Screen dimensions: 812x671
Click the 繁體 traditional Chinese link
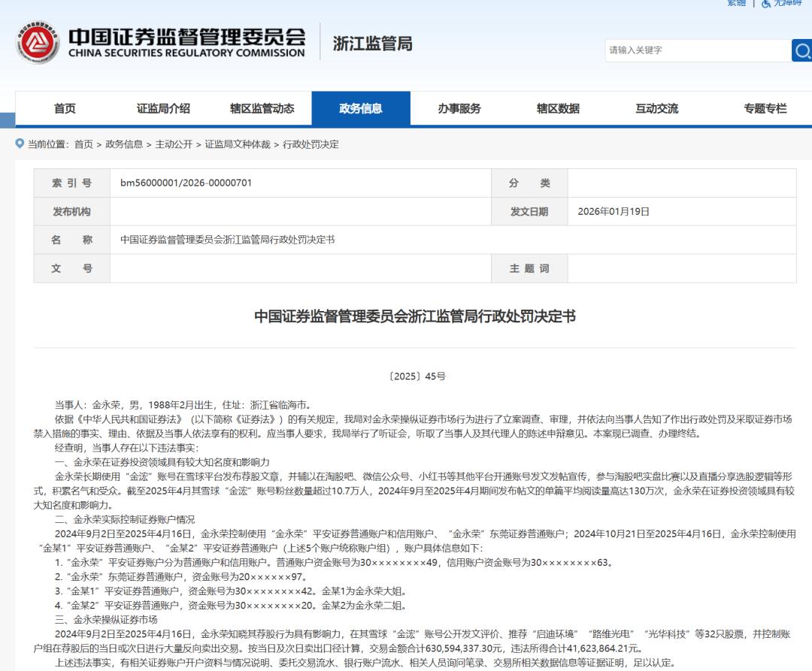click(736, 3)
